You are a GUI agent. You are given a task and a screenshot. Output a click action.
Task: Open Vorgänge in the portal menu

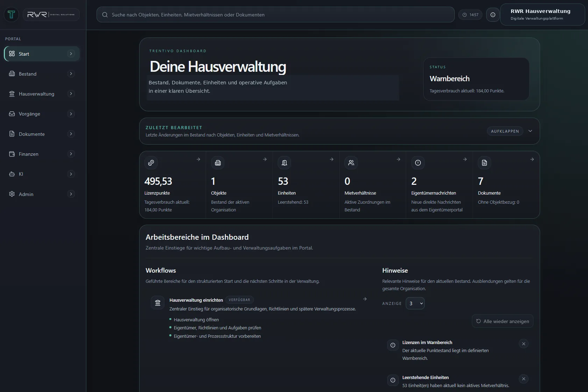pyautogui.click(x=42, y=114)
